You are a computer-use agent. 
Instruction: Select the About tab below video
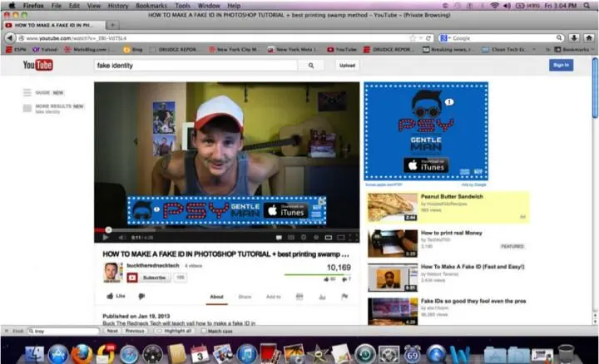(x=216, y=297)
